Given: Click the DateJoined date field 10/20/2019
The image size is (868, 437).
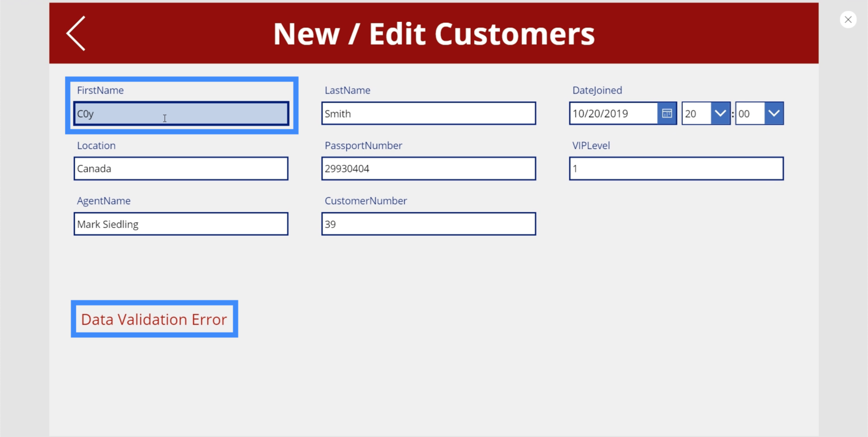Looking at the screenshot, I should [613, 113].
